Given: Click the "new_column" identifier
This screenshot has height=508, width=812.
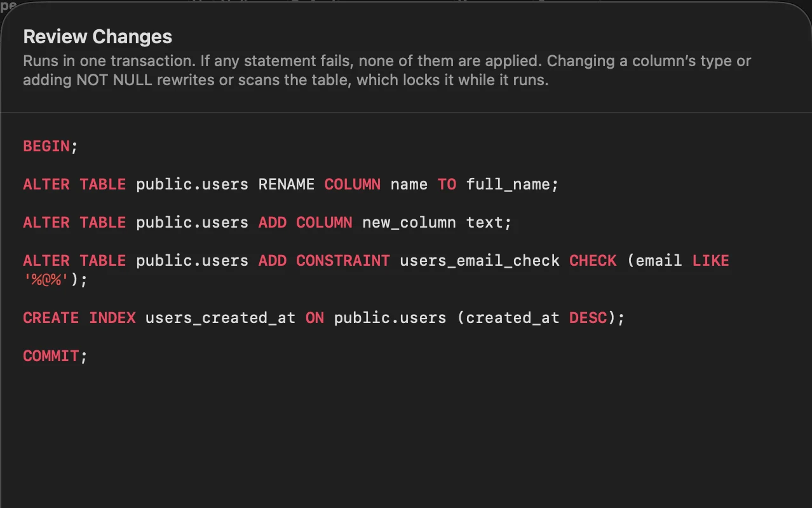Looking at the screenshot, I should (409, 223).
